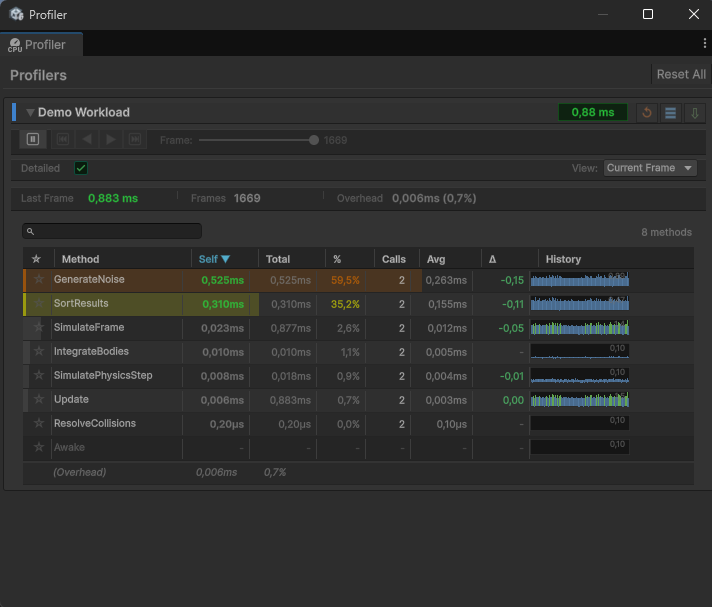Image resolution: width=712 pixels, height=607 pixels.
Task: Step forward to next frame
Action: pyautogui.click(x=111, y=139)
